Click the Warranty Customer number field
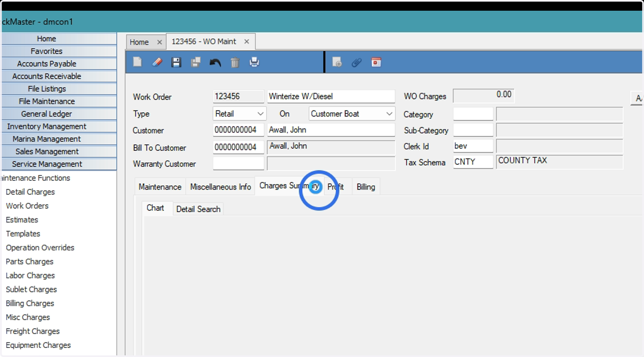The height and width of the screenshot is (357, 644). point(238,163)
